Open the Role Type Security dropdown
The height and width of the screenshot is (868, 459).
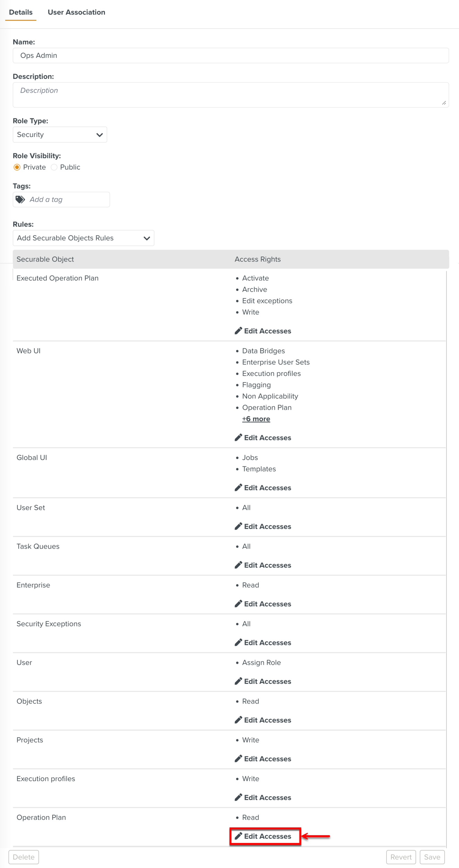60,135
